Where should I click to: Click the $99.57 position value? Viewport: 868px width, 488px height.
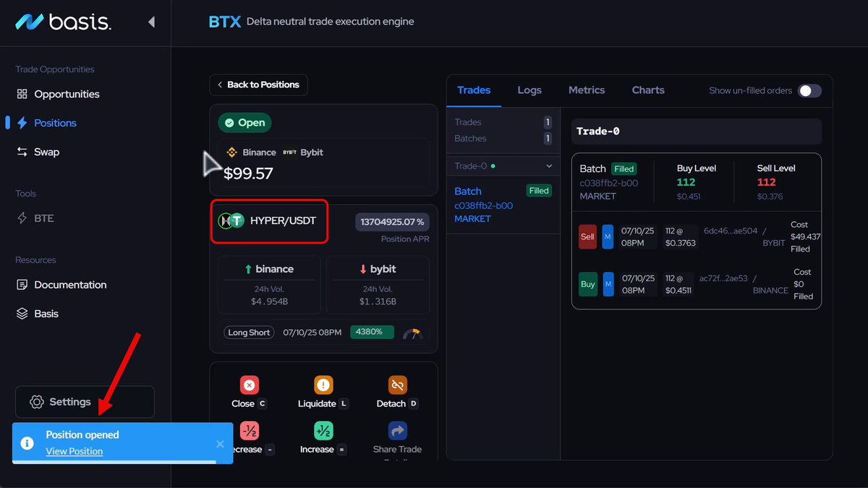pyautogui.click(x=248, y=174)
